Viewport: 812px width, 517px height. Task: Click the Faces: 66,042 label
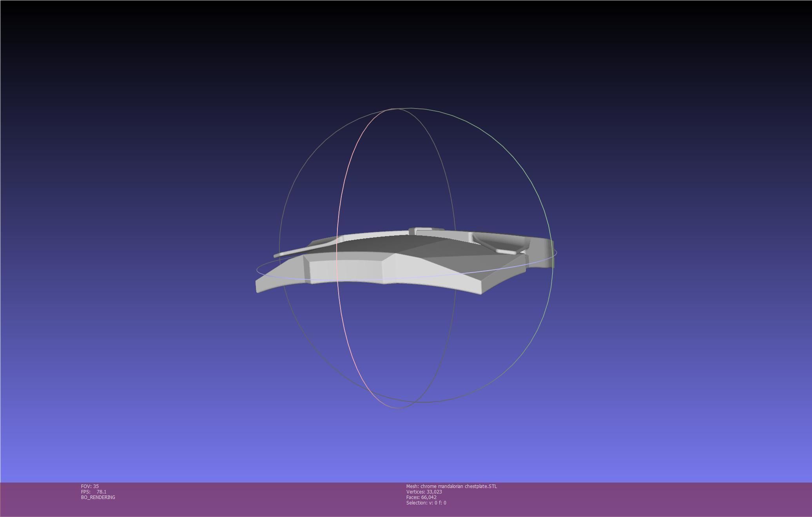point(421,497)
